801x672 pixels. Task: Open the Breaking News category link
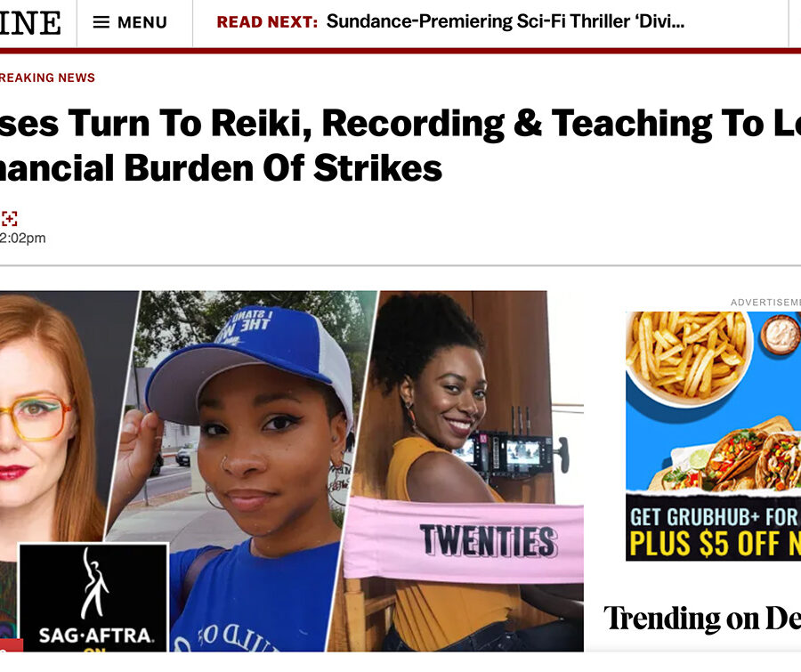tap(47, 77)
